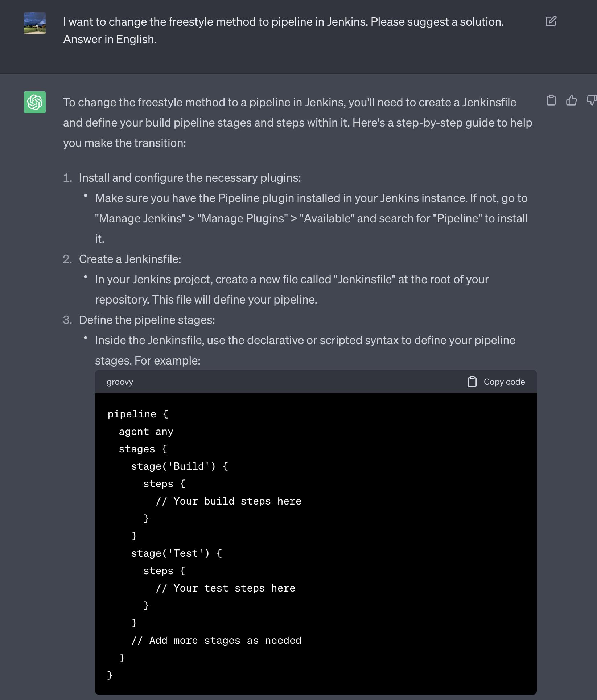This screenshot has height=700, width=597.
Task: Place cursor on the stage('Test') line
Action: 176,553
